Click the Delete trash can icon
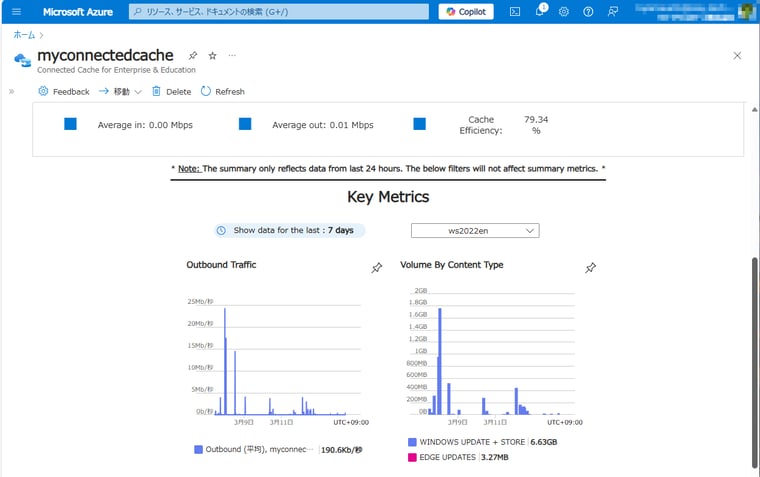 [156, 91]
